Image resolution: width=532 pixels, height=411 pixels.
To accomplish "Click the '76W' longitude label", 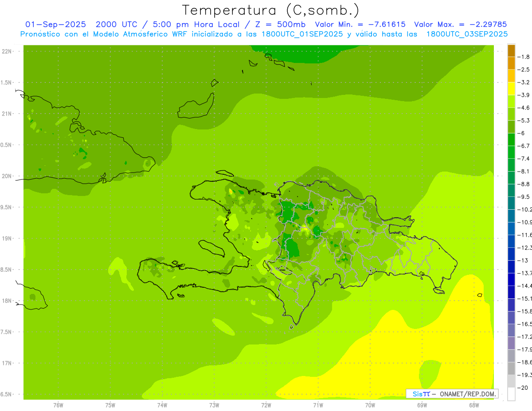I will [58, 405].
